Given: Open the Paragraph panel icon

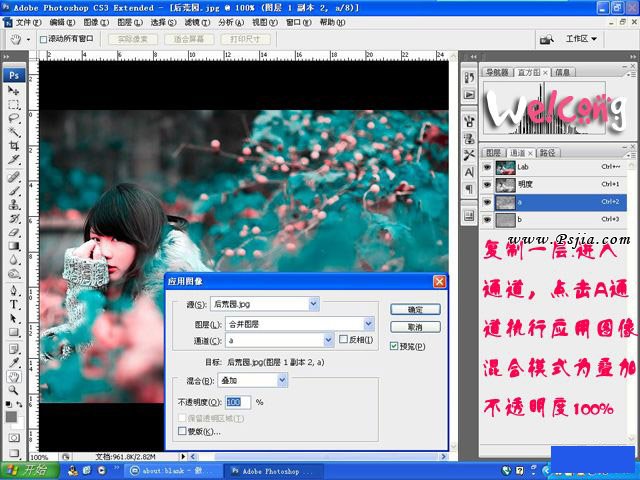Looking at the screenshot, I should (x=469, y=189).
